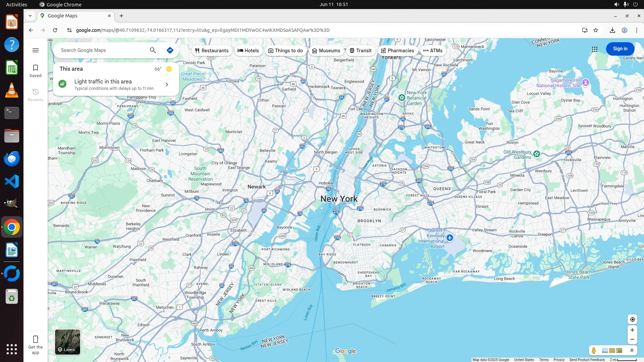
Task: Click the Sign in button
Action: [620, 49]
